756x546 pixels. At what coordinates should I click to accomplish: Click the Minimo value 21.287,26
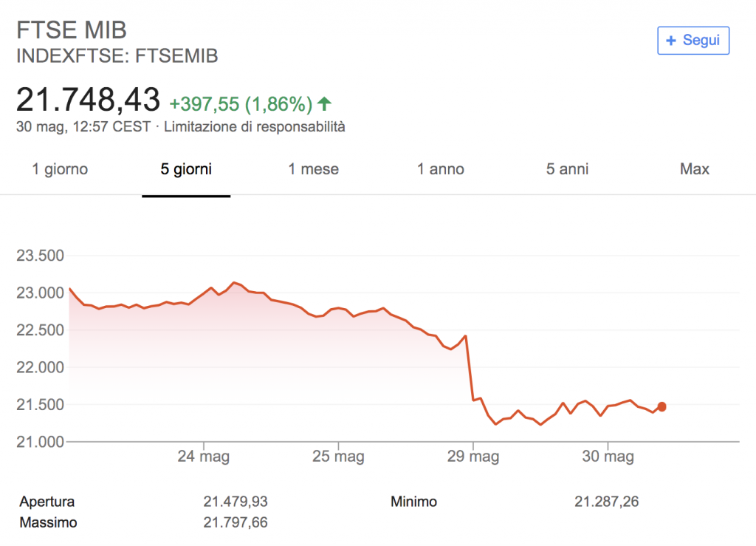607,502
